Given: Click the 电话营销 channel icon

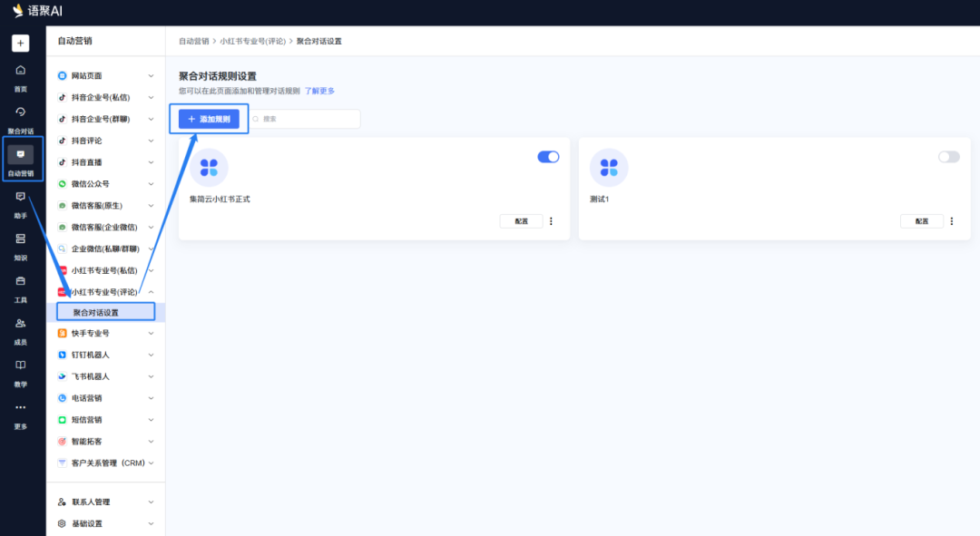Looking at the screenshot, I should 62,398.
